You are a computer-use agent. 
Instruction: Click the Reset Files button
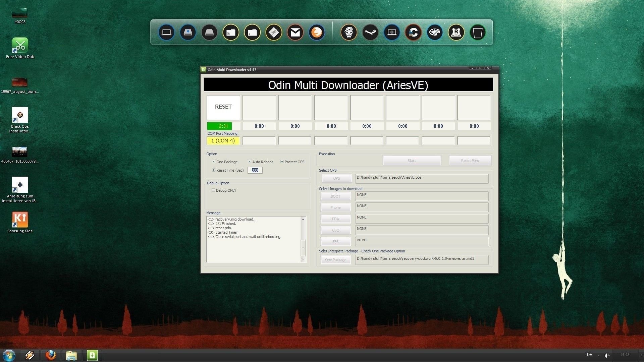(x=470, y=161)
